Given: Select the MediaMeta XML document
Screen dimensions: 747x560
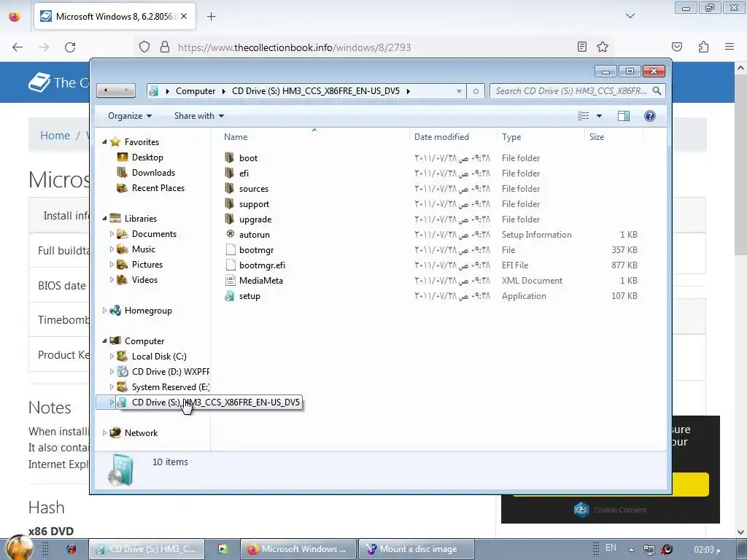Looking at the screenshot, I should [x=260, y=281].
